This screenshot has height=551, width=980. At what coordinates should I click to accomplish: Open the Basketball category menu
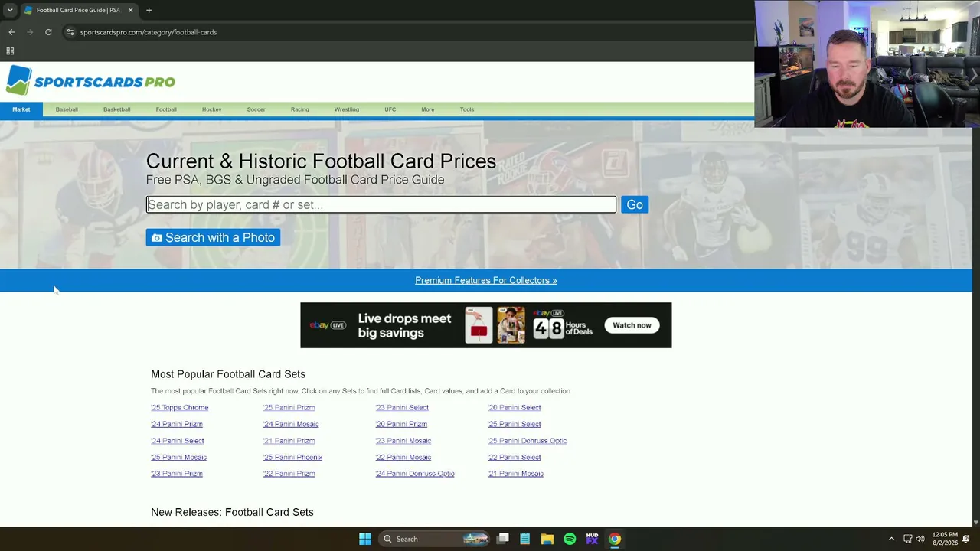coord(116,109)
